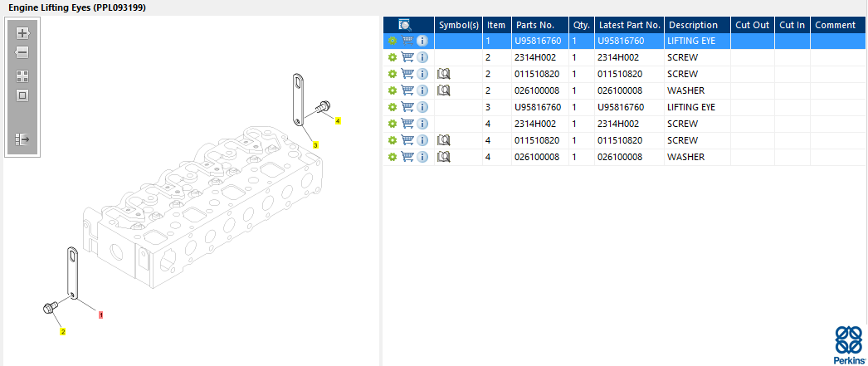Screen dimensions: 868x366
Task: Click the Perkins logo
Action: 848,345
